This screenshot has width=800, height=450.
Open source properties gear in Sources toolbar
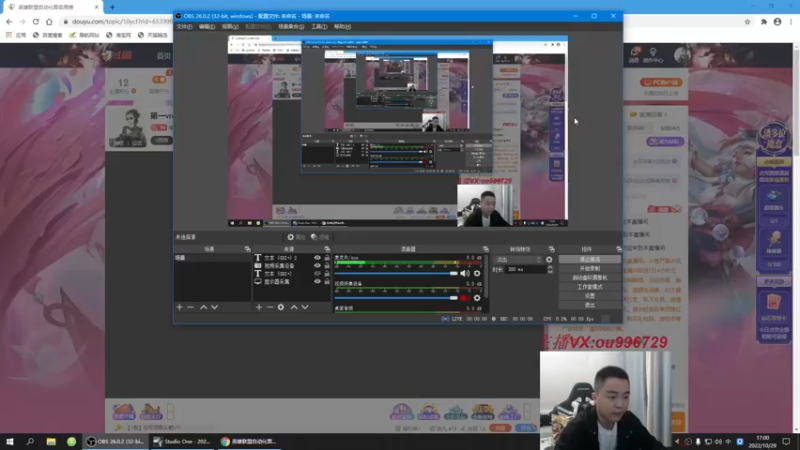[281, 307]
